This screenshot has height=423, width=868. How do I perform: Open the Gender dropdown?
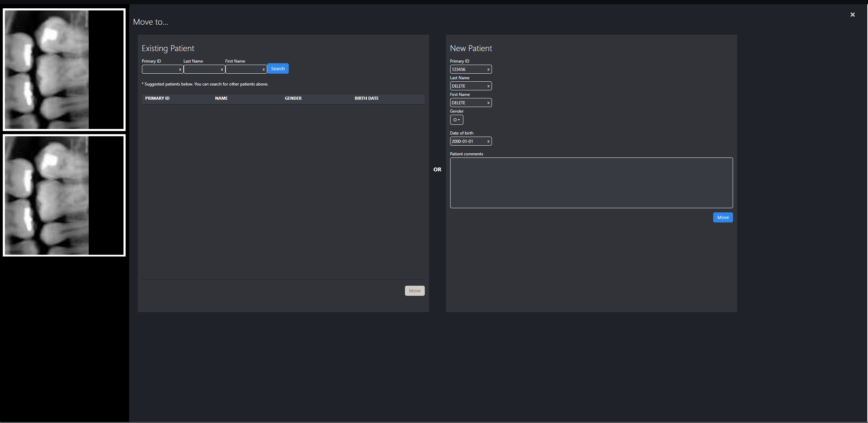point(456,120)
